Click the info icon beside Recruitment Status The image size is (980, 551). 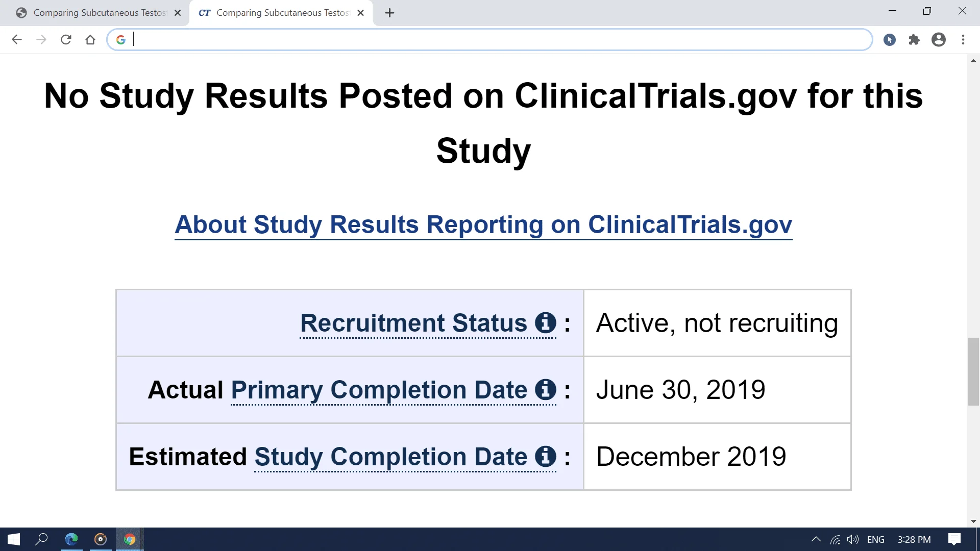pyautogui.click(x=545, y=323)
